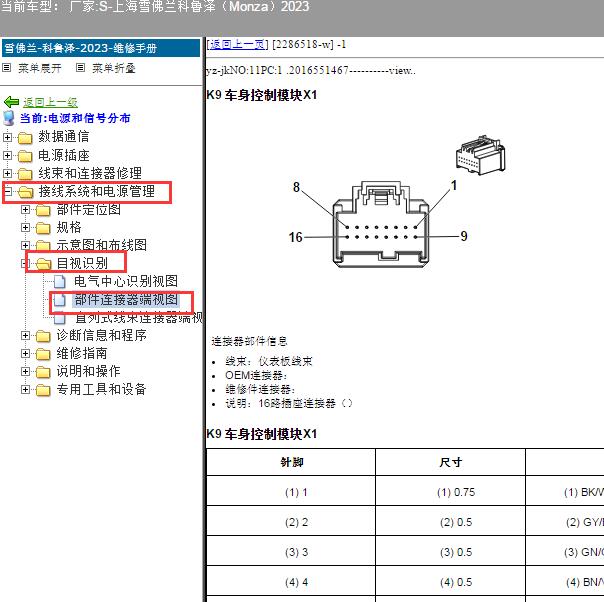604x602 pixels.
Task: Click 返回上一页 link at top
Action: 237,45
